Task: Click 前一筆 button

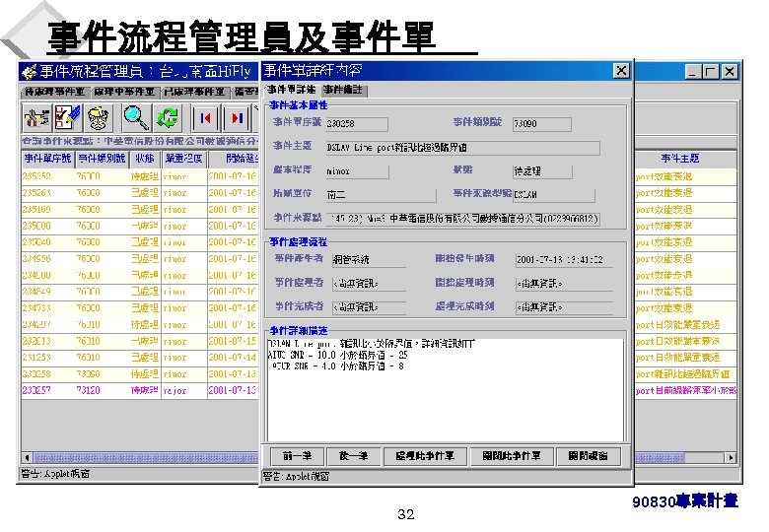Action: click(298, 456)
